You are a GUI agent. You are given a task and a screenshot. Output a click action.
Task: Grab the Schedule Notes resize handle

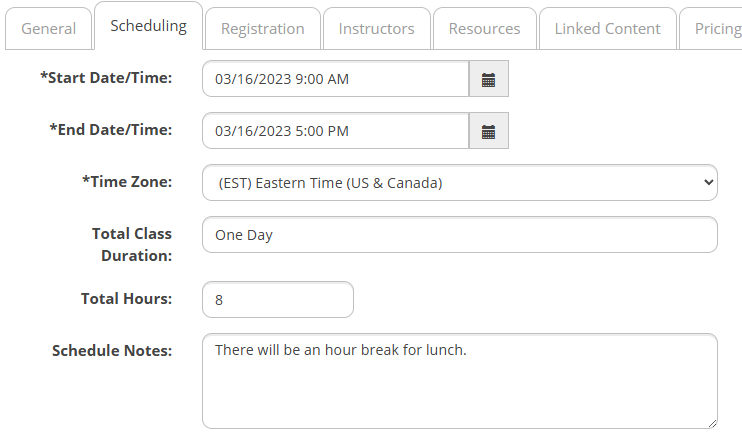pos(712,424)
